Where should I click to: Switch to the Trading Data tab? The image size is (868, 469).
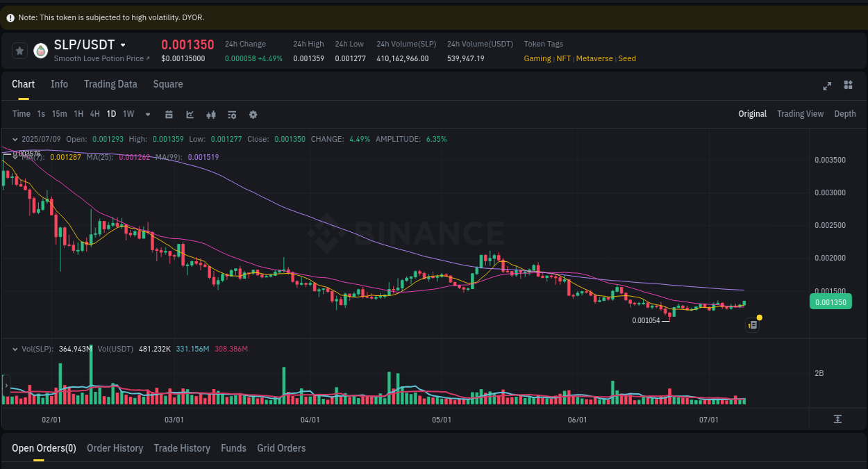(110, 84)
